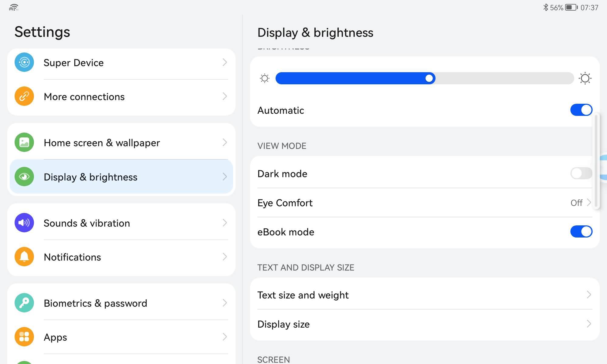
Task: Click the purple Sounds speaker icon
Action: coord(24,223)
